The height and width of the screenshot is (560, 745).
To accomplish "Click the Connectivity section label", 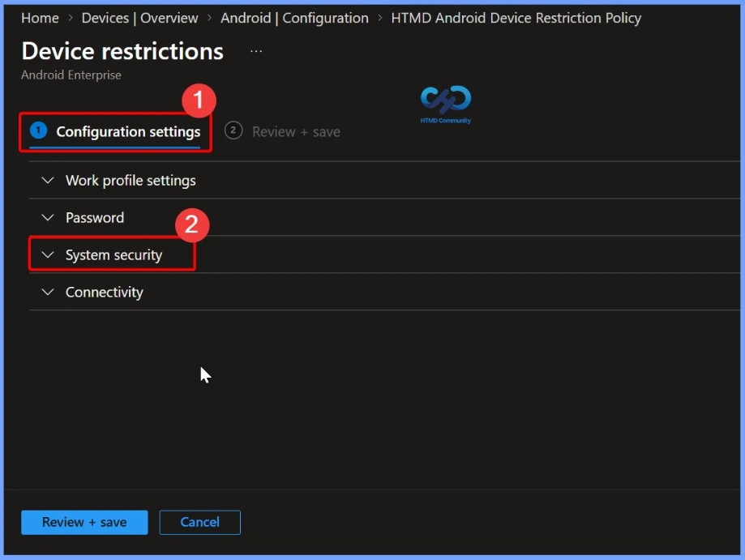I will coord(104,292).
